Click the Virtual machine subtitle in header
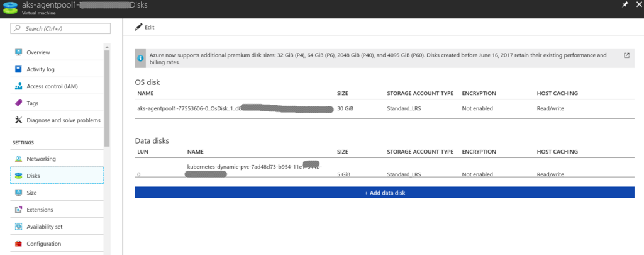The height and width of the screenshot is (255, 644). click(x=37, y=13)
